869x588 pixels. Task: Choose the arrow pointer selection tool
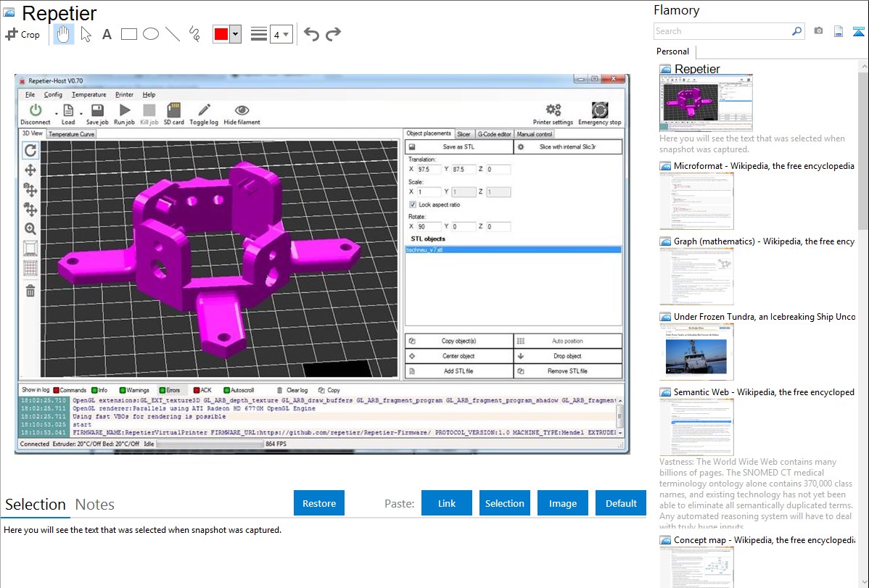(86, 34)
